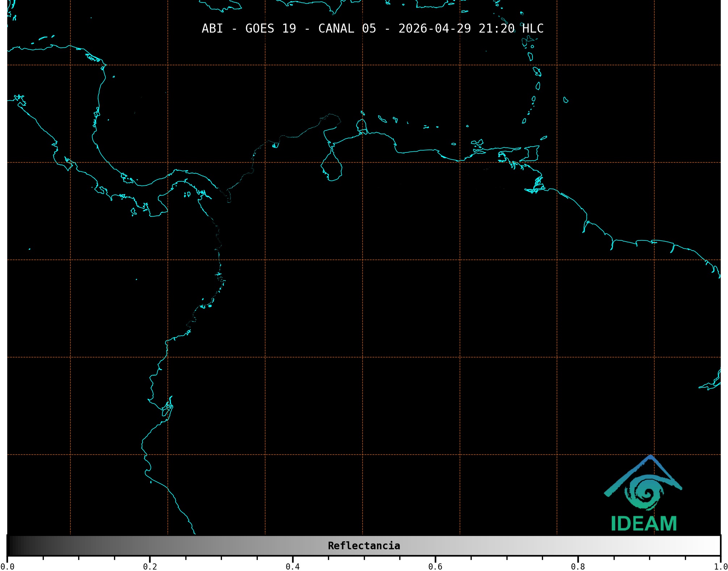Screen dimensions: 728x571
Task: Click the 0.0 colorbar start label
Action: tap(7, 567)
